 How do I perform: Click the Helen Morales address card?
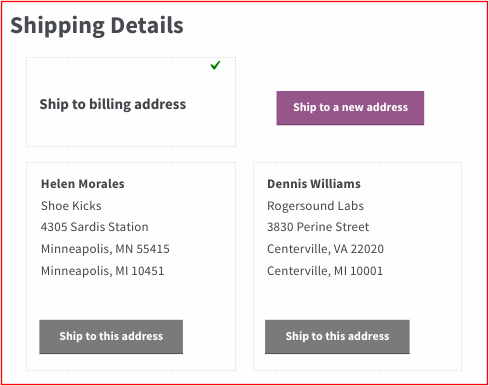[131, 266]
